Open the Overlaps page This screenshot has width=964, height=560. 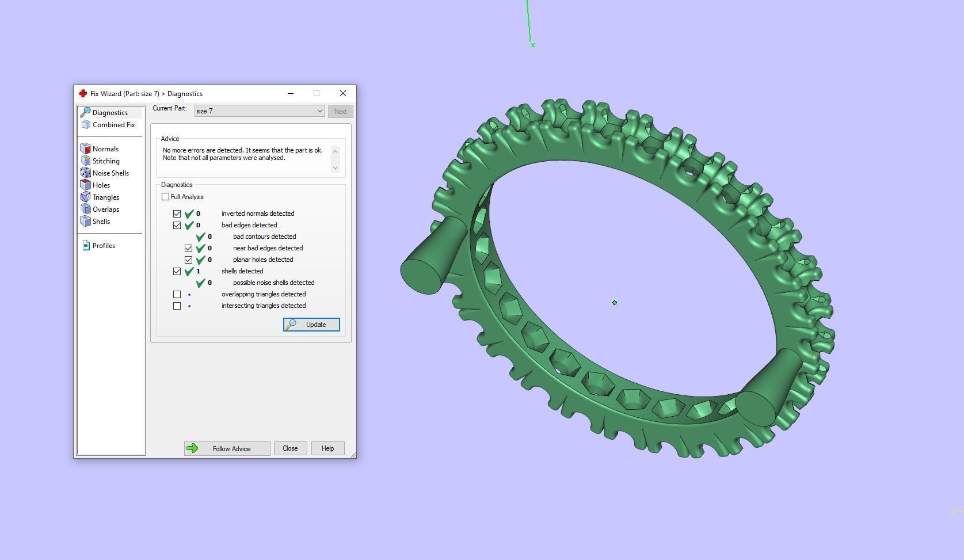tap(106, 209)
